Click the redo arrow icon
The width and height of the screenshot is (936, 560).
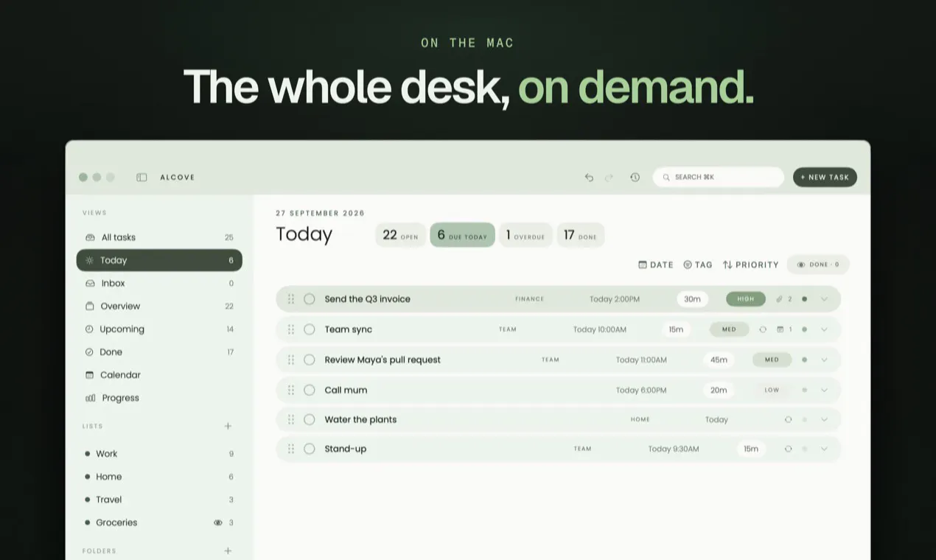point(610,178)
